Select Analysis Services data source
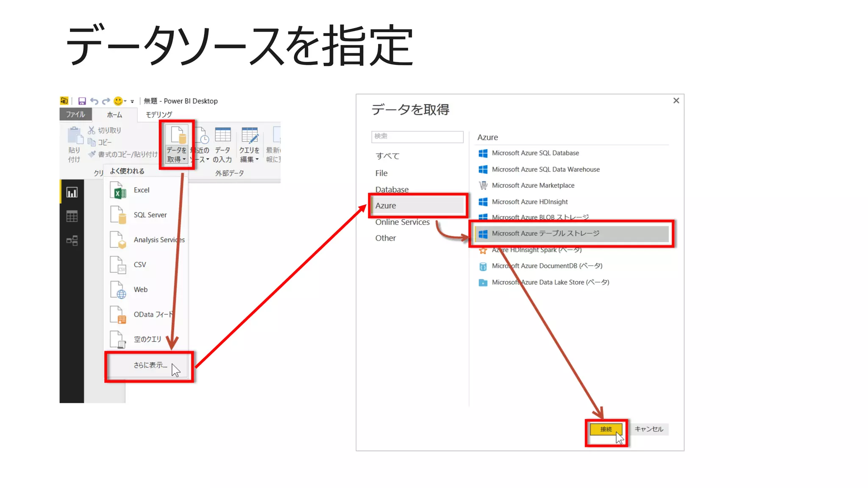868x488 pixels. tap(146, 240)
